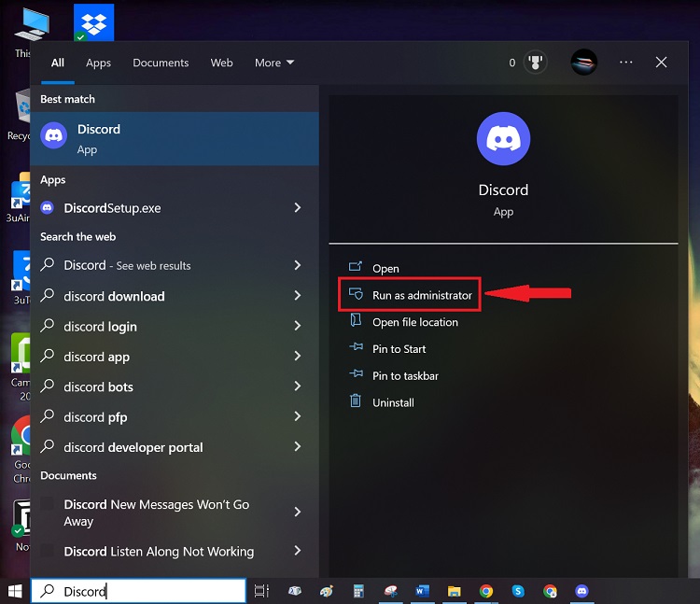The image size is (700, 604).
Task: Click the large Discord logo in preview
Action: 503,139
